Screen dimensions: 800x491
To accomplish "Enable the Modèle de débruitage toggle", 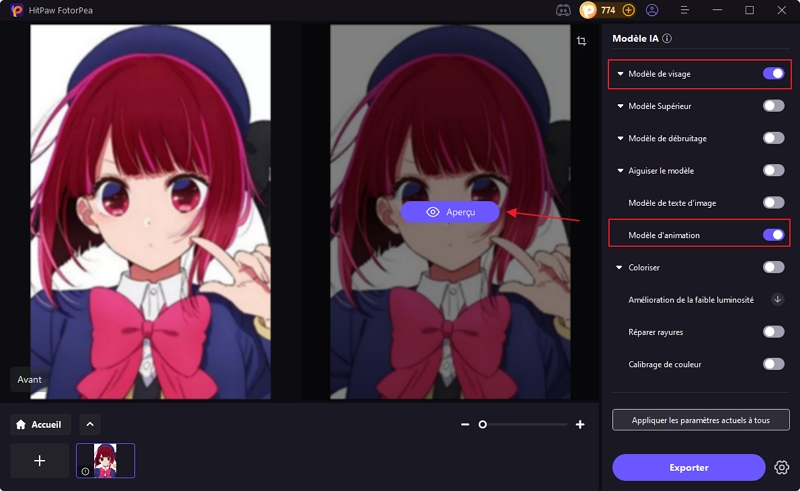I will coord(773,138).
